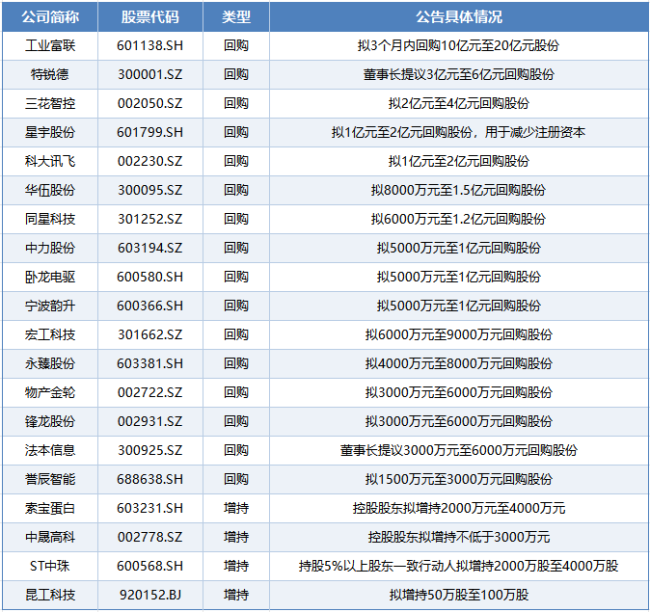Click the 回购 type cell for 工业富联

click(x=236, y=45)
